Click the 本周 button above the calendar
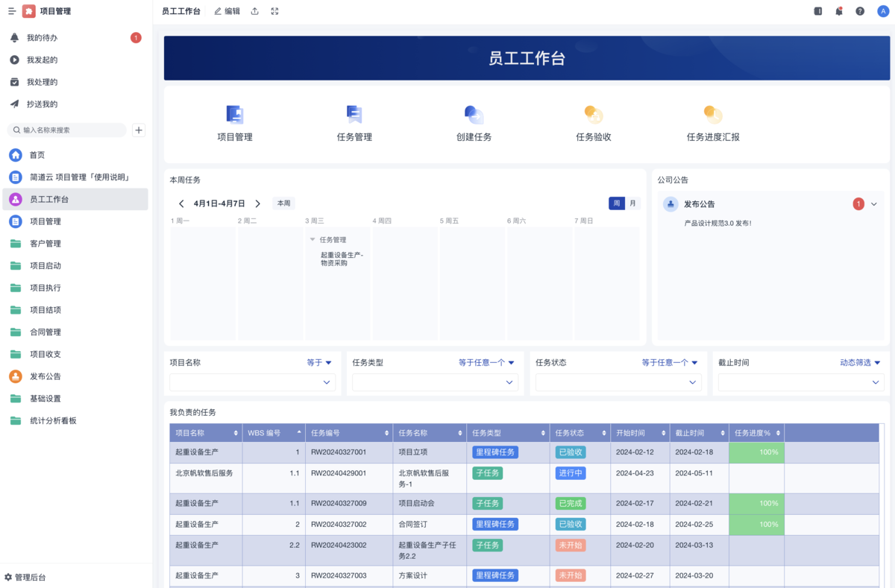This screenshot has width=895, height=588. click(x=283, y=203)
